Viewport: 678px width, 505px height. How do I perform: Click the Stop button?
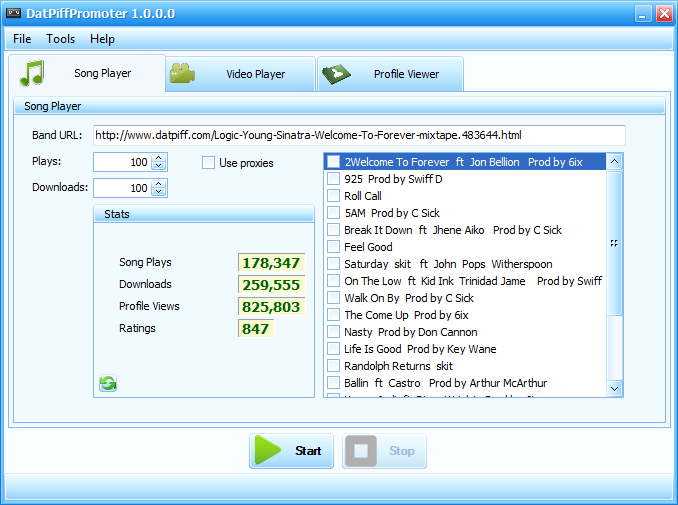point(384,451)
